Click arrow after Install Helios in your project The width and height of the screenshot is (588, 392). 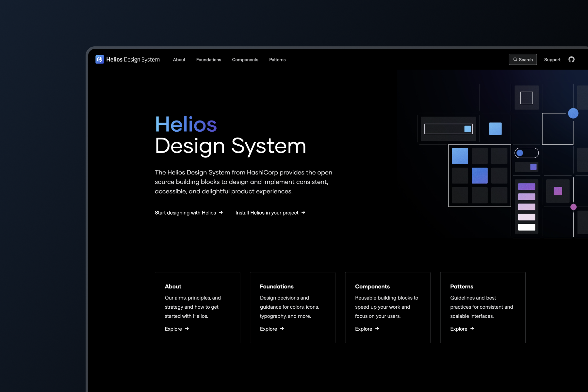coord(303,213)
